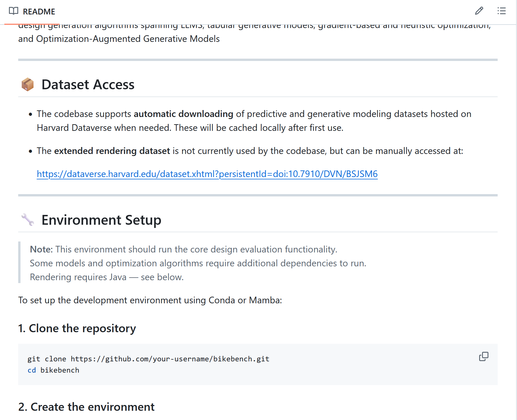The height and width of the screenshot is (420, 517).
Task: Click the Environment Setup heading
Action: click(x=101, y=220)
